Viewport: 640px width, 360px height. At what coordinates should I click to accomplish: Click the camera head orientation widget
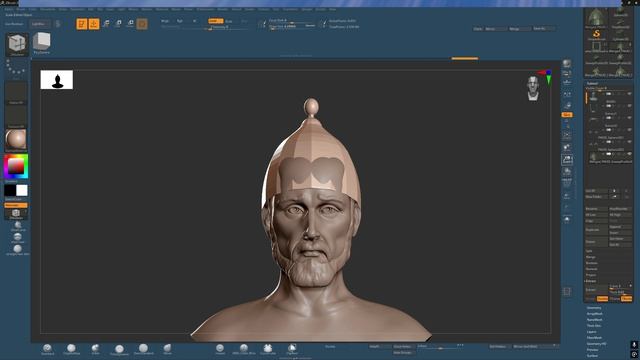533,88
